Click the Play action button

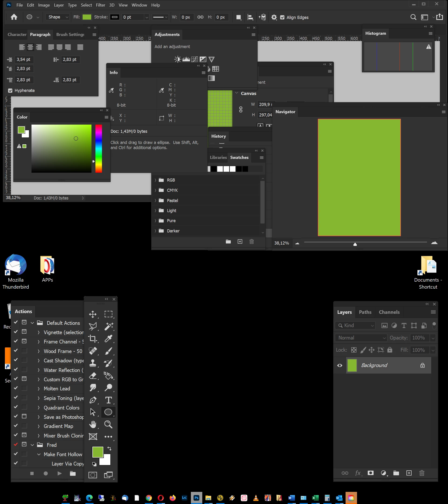click(x=59, y=473)
